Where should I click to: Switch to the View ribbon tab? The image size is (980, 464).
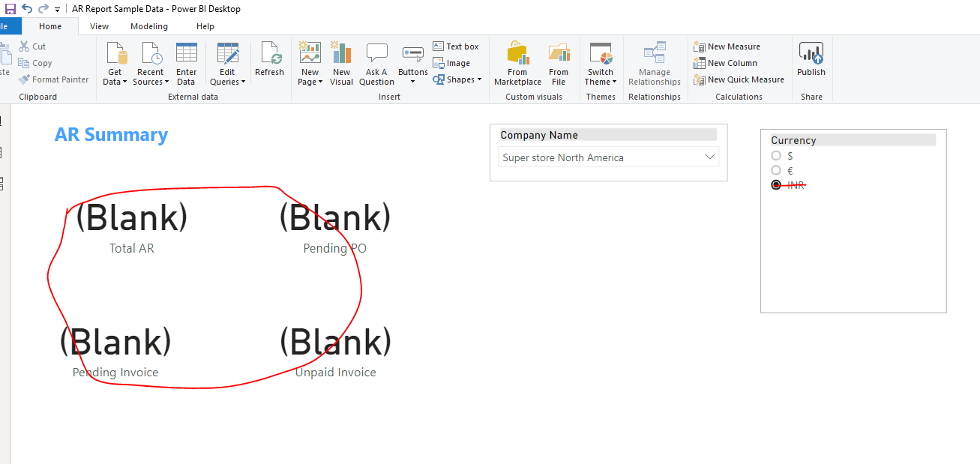click(x=99, y=26)
